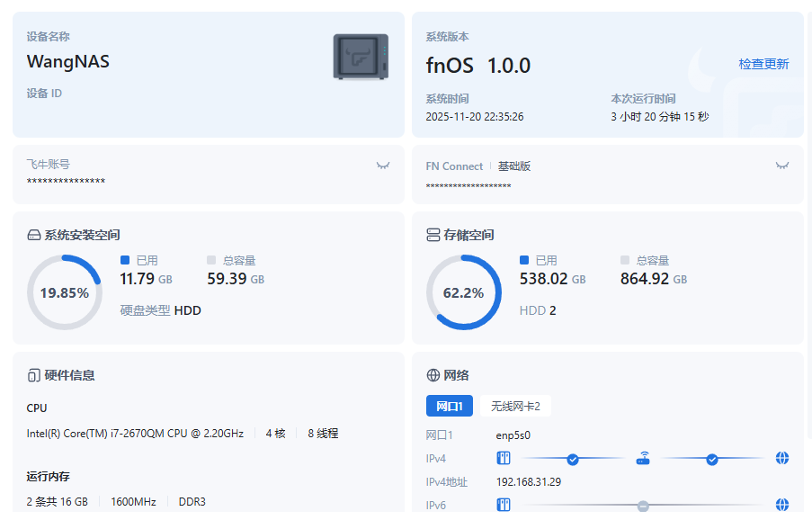This screenshot has width=812, height=520.
Task: Click the 网络 globe header icon
Action: (433, 375)
